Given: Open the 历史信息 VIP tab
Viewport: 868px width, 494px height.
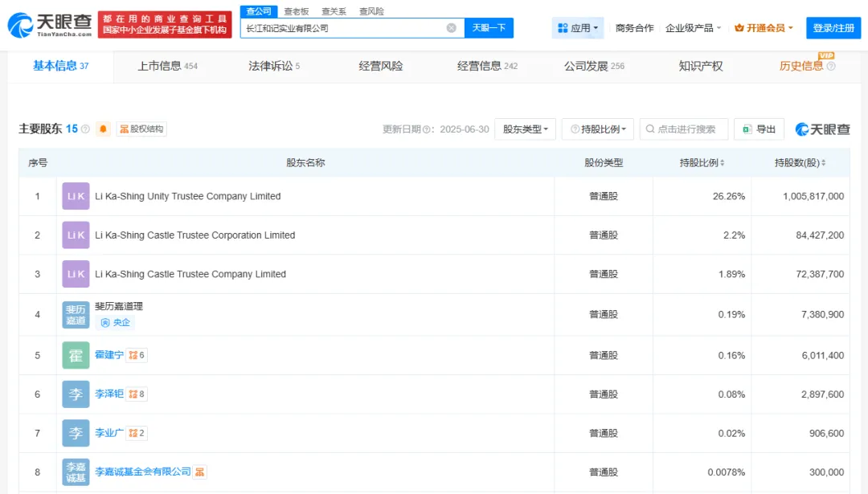Looking at the screenshot, I should (x=801, y=66).
